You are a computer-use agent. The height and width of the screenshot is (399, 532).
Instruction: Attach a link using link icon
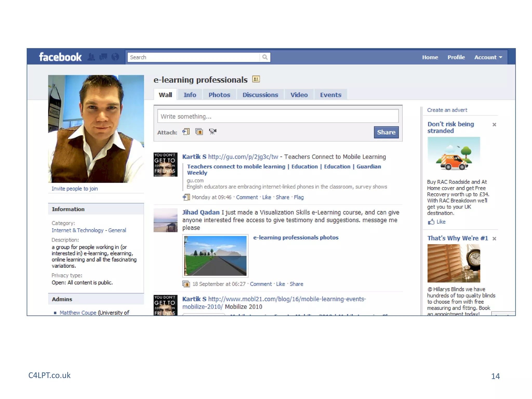[186, 132]
